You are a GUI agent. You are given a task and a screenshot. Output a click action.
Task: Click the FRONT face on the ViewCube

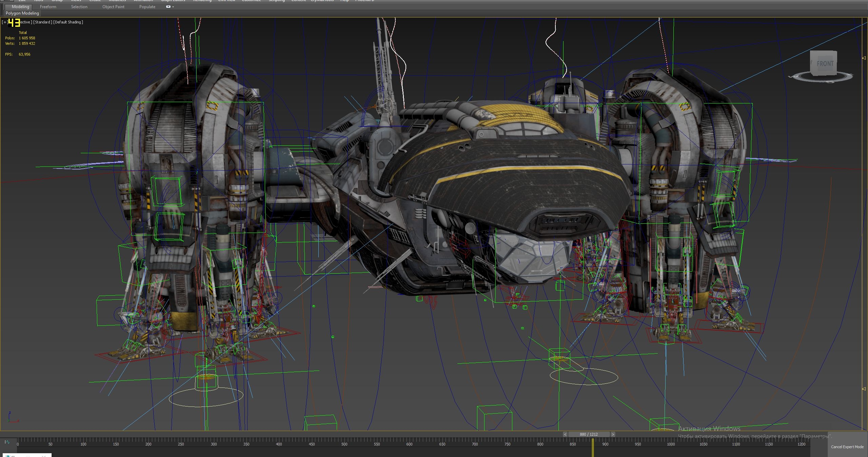825,63
